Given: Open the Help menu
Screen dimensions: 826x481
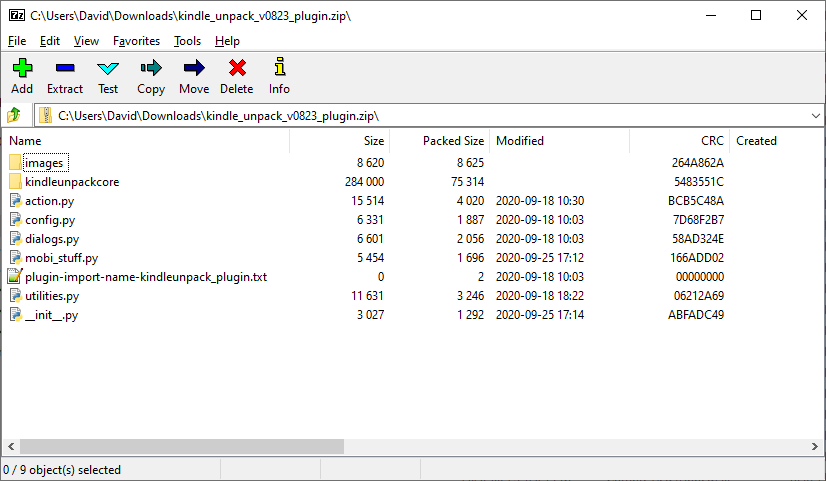Looking at the screenshot, I should click(227, 41).
